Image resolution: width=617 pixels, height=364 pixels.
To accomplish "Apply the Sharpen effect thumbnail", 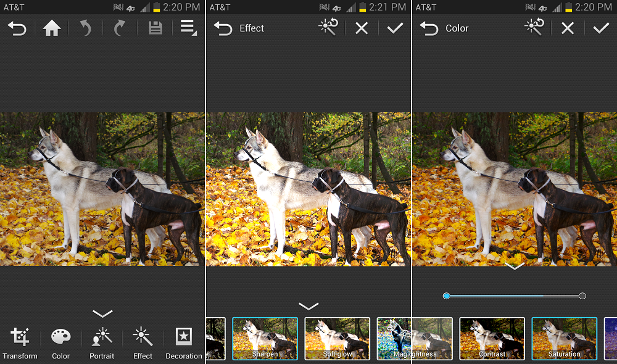I will coord(265,338).
